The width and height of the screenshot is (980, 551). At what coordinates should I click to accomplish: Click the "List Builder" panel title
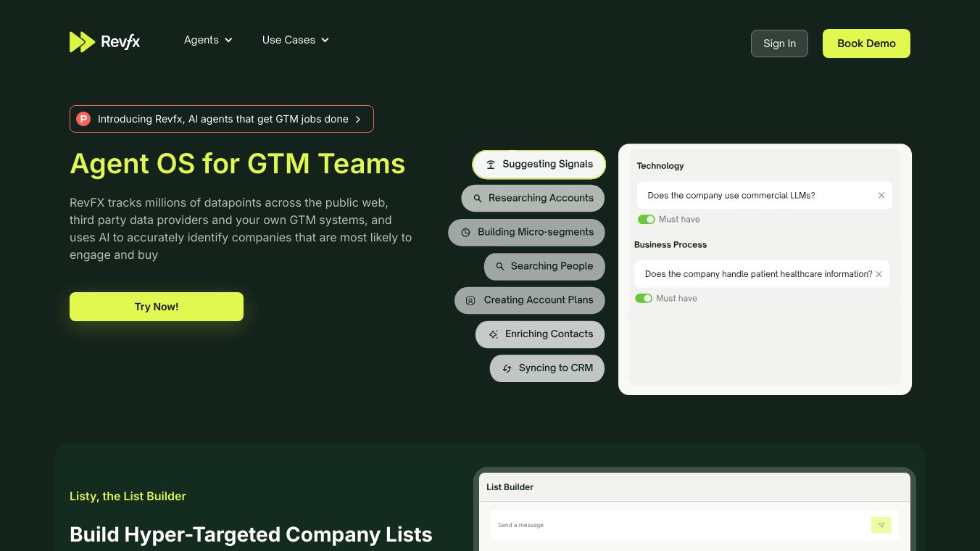[x=510, y=487]
